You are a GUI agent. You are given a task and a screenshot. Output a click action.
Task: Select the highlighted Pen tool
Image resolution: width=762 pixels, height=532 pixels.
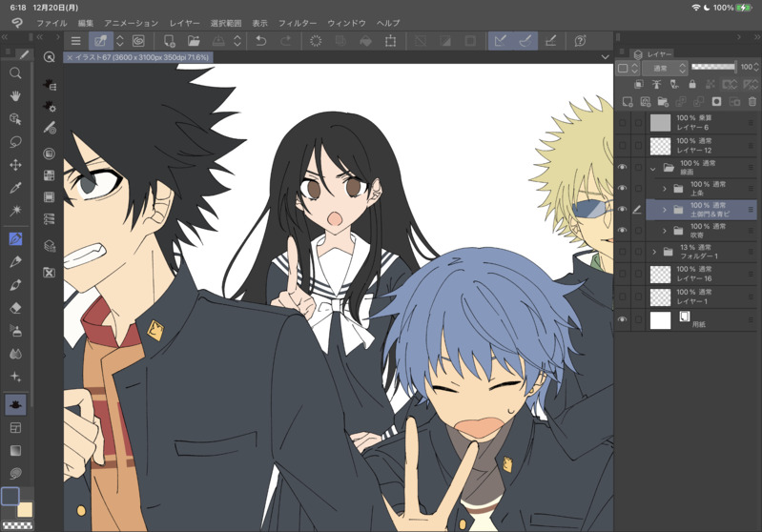coord(15,239)
